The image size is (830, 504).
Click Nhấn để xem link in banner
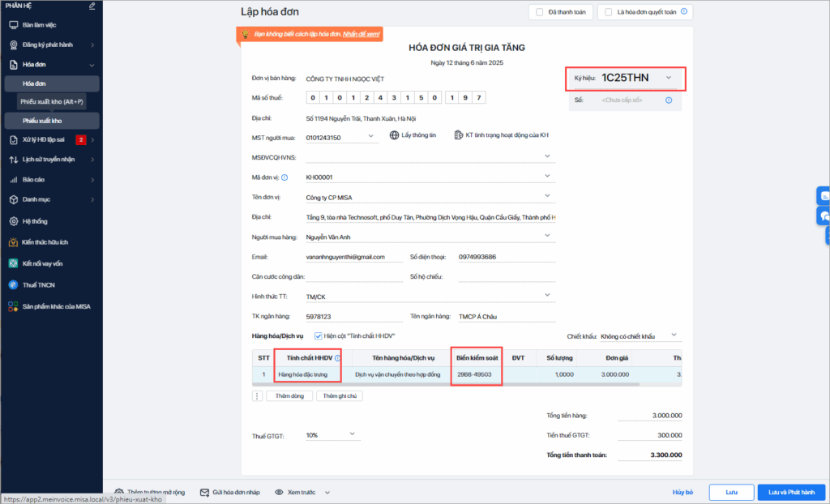pos(361,34)
